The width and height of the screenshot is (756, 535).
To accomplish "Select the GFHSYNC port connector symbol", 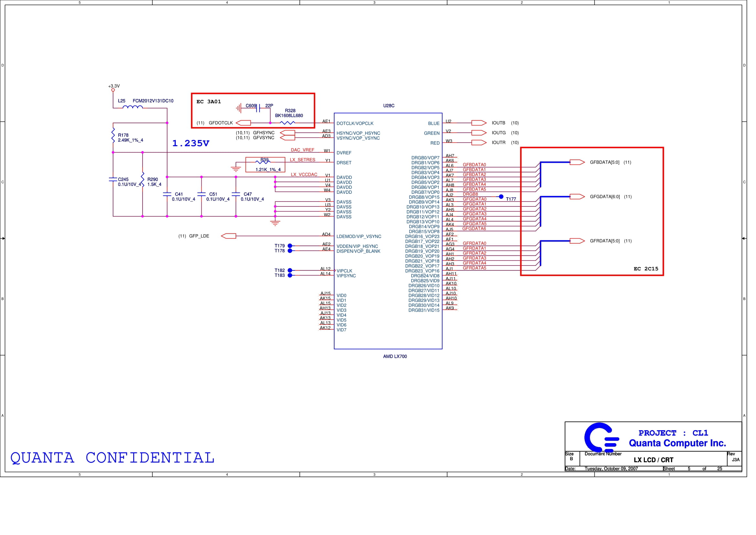I will (287, 133).
